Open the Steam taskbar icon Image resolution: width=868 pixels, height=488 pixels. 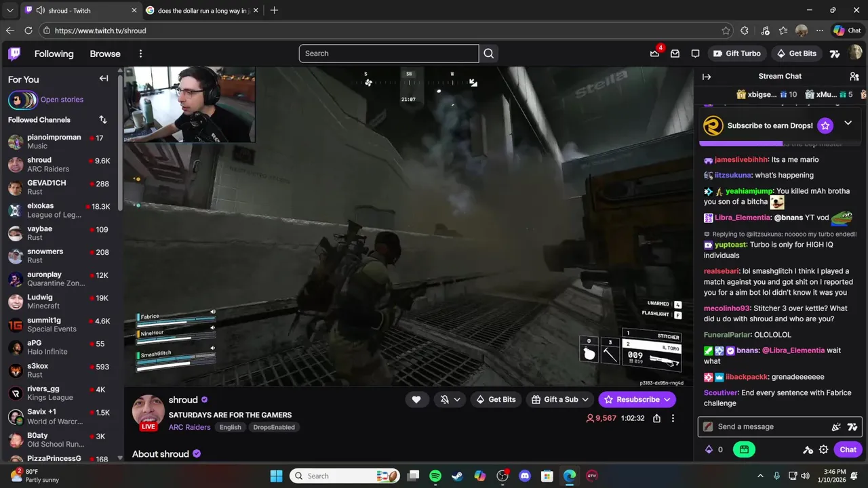point(458,476)
